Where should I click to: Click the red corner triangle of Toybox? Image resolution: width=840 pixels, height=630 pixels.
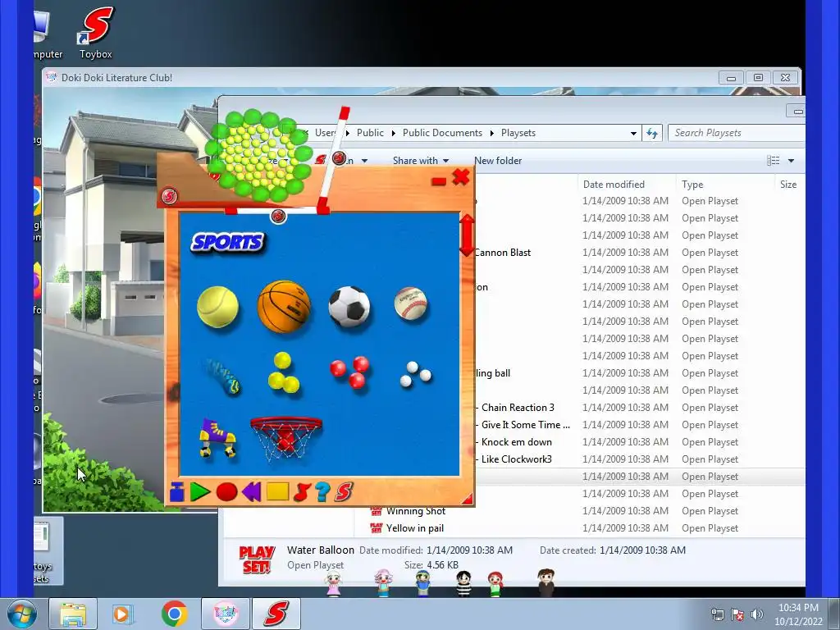pos(467,498)
